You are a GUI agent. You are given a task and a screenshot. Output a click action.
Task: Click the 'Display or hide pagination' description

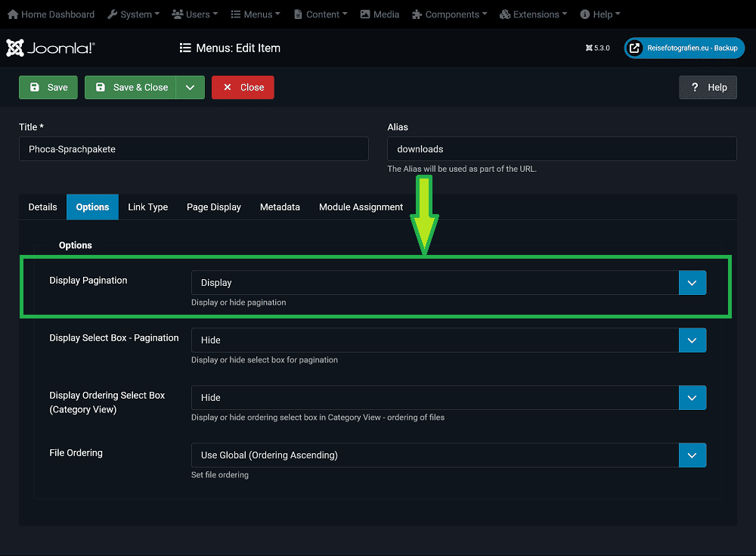[x=239, y=303]
